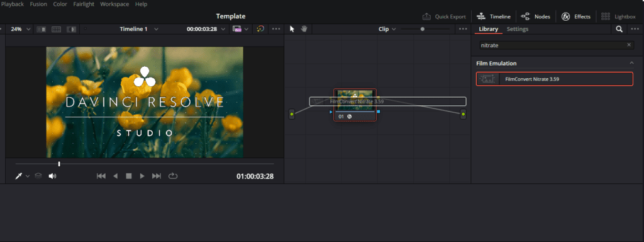
Task: Mute the audio speaker icon
Action: coord(52,176)
